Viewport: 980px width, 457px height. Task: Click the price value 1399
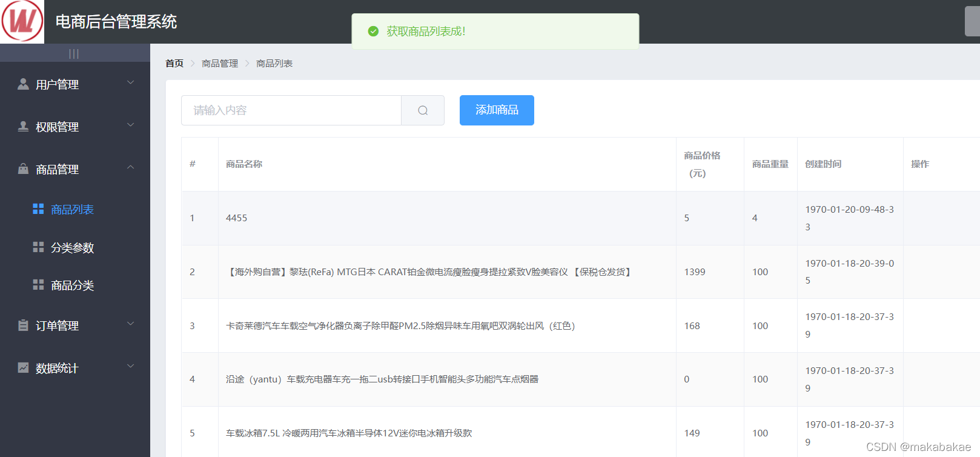[x=695, y=272]
